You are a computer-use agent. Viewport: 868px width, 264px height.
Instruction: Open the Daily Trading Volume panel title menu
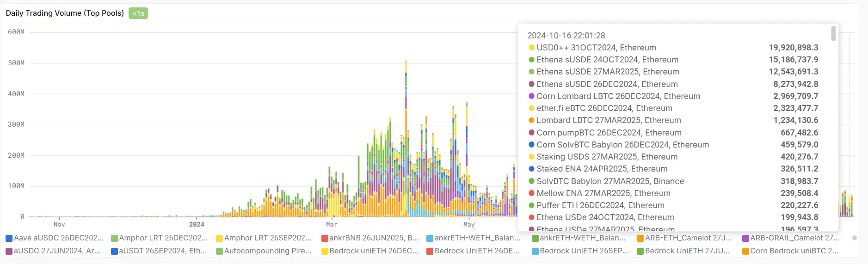(x=65, y=13)
